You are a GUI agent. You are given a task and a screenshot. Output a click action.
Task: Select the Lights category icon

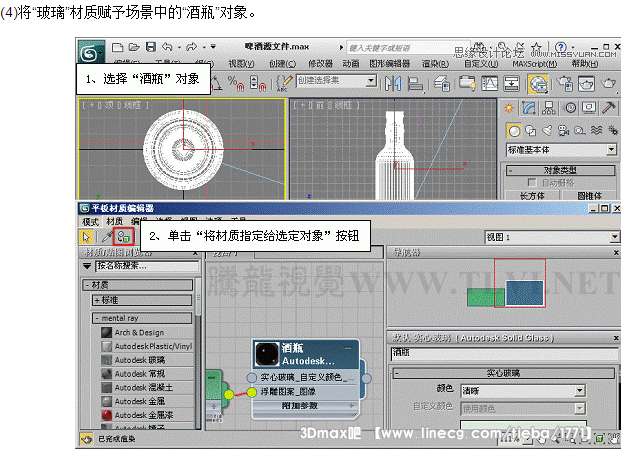pos(547,130)
